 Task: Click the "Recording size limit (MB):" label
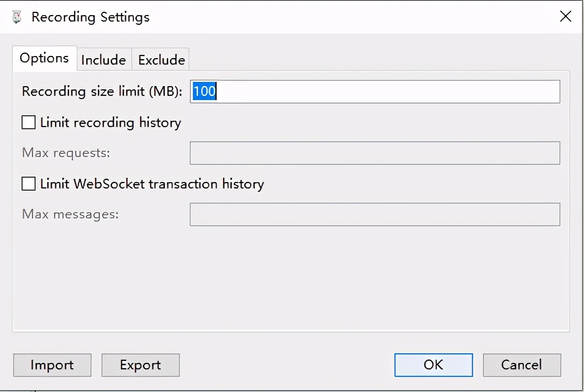coord(102,92)
